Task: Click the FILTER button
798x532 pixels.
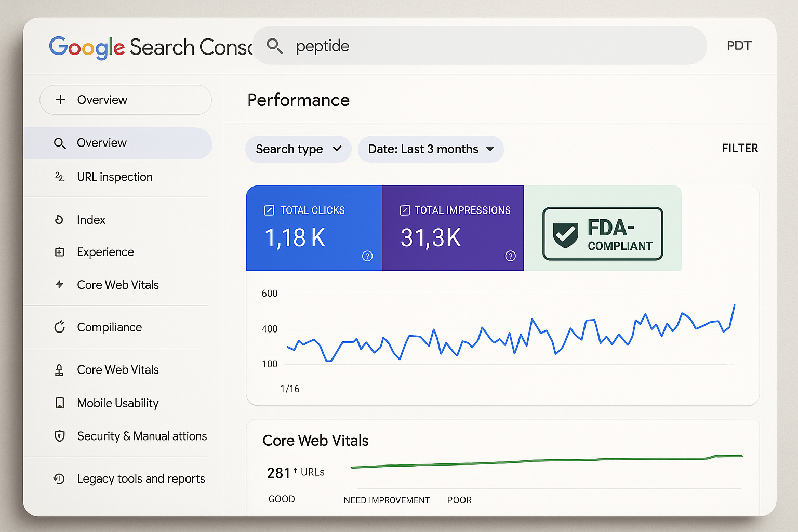Action: pyautogui.click(x=740, y=148)
